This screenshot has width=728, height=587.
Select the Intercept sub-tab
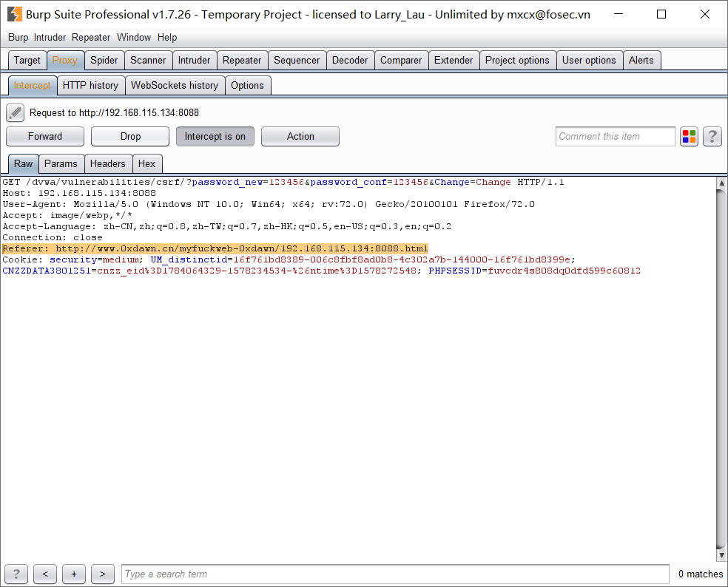pyautogui.click(x=32, y=85)
